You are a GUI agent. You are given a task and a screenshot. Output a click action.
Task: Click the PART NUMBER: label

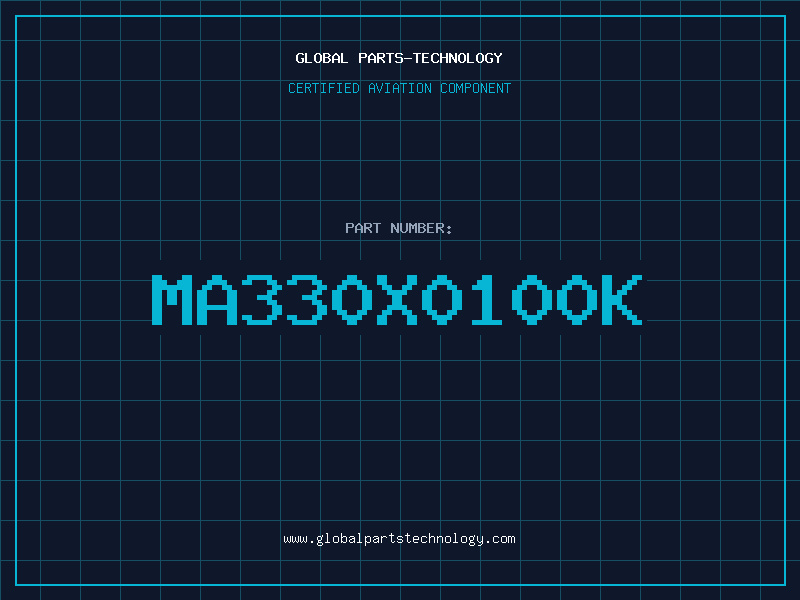tap(398, 228)
